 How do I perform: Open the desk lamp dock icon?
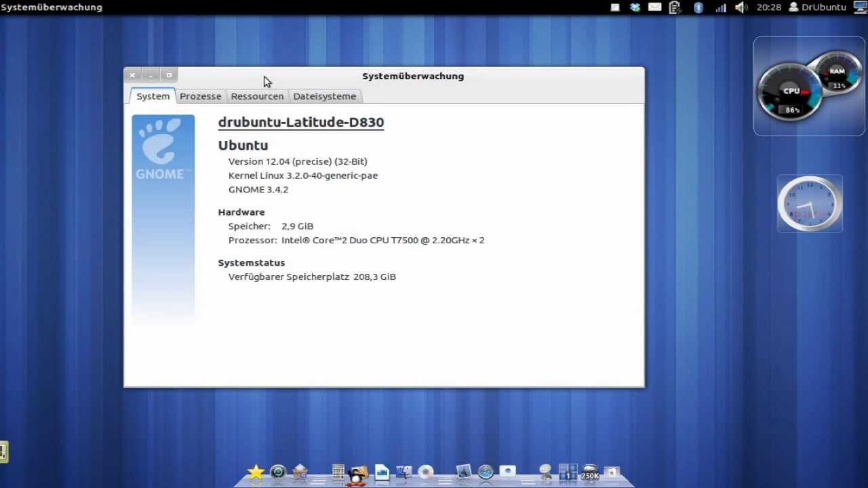[546, 472]
